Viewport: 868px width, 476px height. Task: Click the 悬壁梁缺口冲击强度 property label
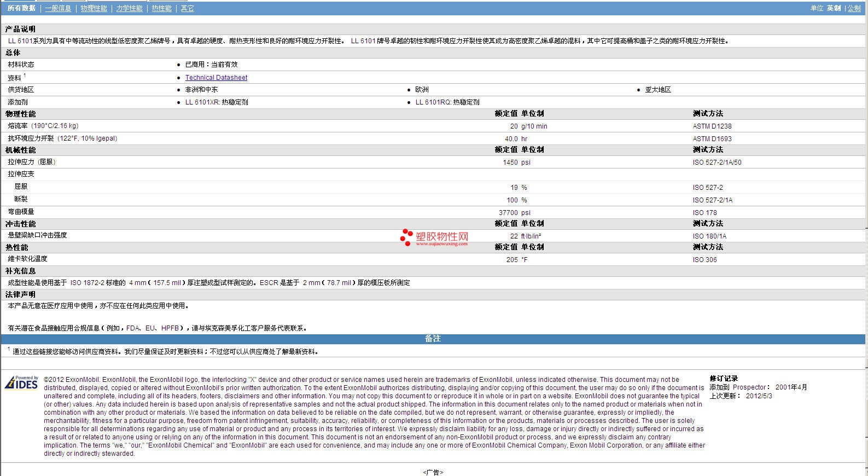pos(37,235)
